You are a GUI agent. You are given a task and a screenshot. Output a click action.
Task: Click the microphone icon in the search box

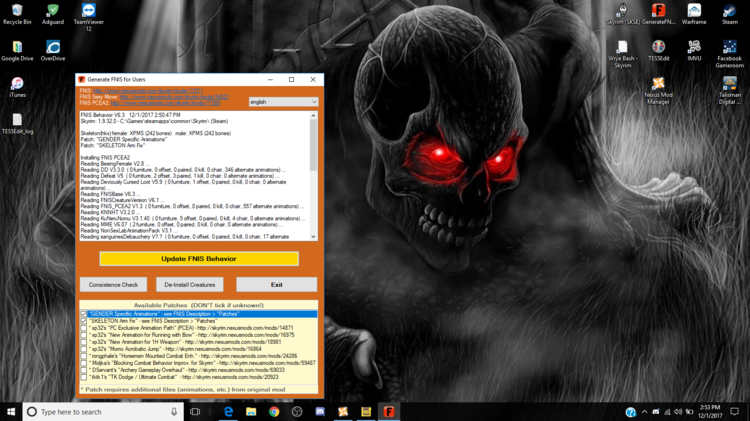pyautogui.click(x=174, y=411)
